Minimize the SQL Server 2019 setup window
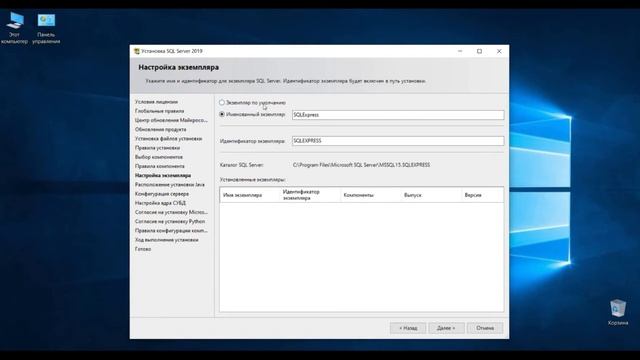Viewport: 640px width, 360px height. (460, 51)
